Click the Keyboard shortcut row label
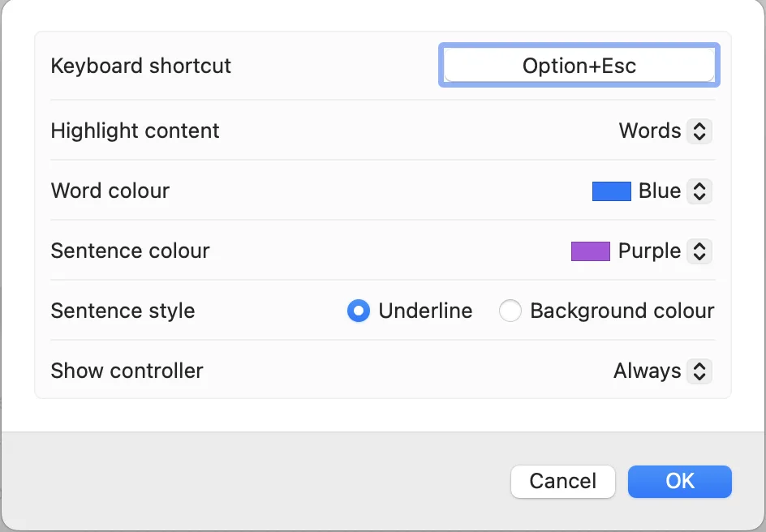Viewport: 766px width, 532px height. coord(140,66)
